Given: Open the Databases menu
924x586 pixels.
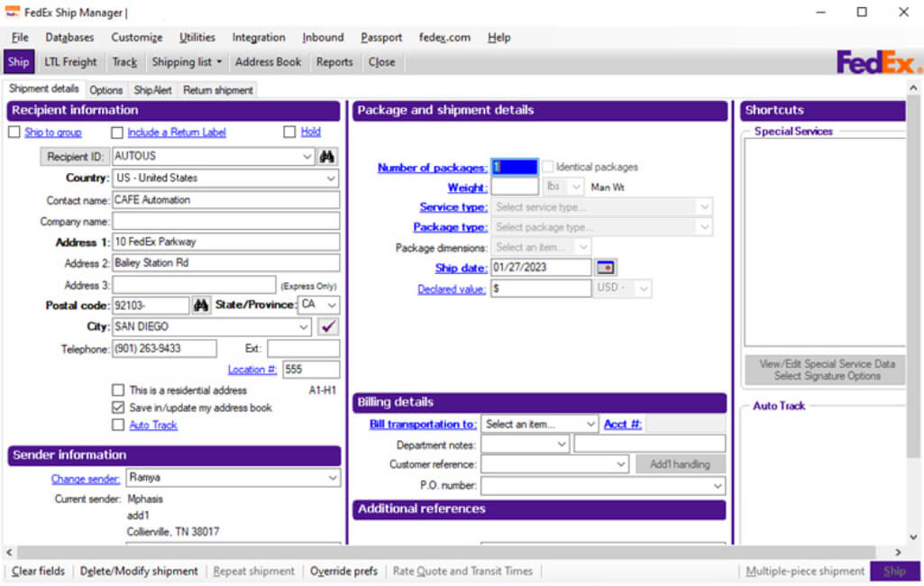Looking at the screenshot, I should 69,38.
